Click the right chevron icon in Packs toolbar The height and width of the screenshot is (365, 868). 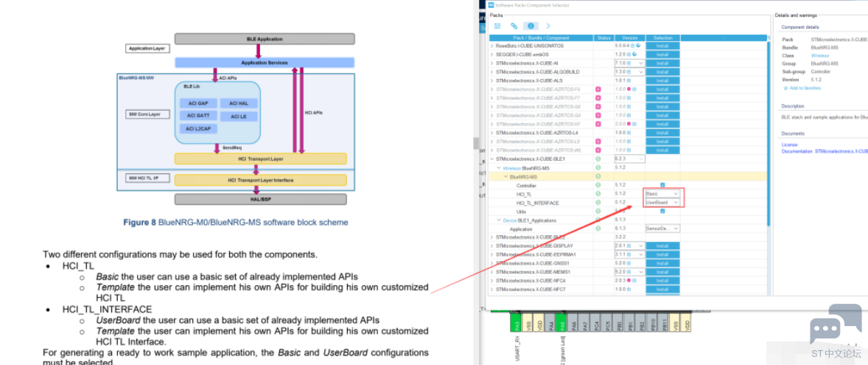click(x=548, y=26)
